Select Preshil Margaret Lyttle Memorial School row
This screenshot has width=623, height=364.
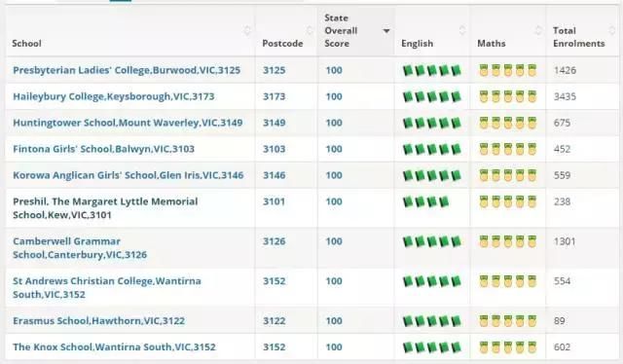point(311,208)
